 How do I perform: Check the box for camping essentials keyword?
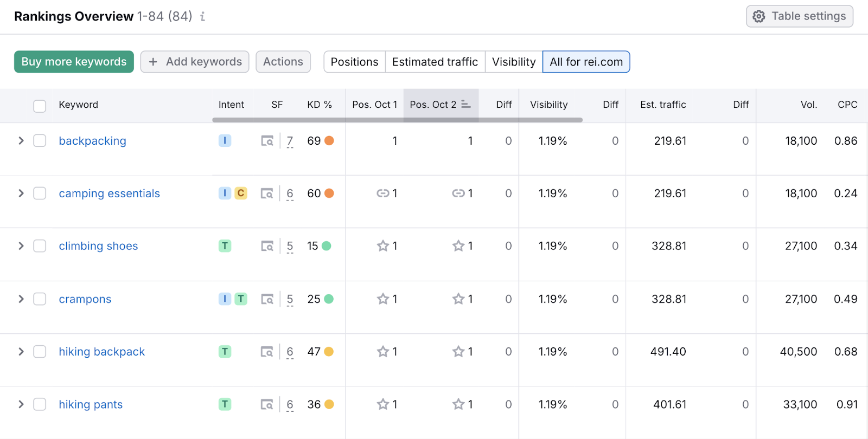click(40, 193)
